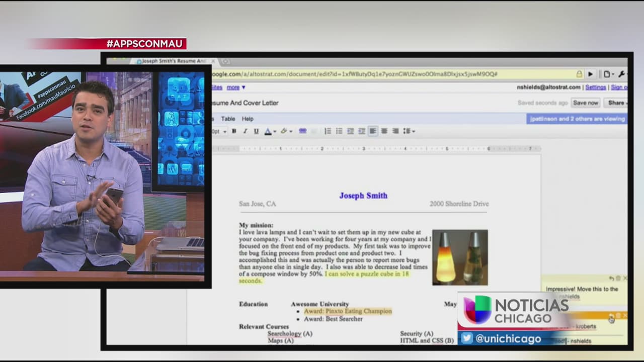Click the Save now button

pyautogui.click(x=586, y=103)
